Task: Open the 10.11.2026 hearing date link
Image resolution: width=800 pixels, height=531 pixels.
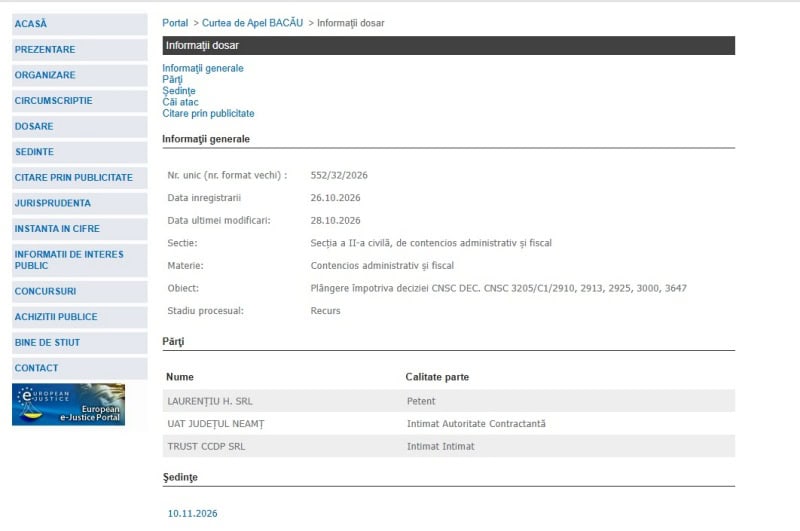Action: coord(192,514)
